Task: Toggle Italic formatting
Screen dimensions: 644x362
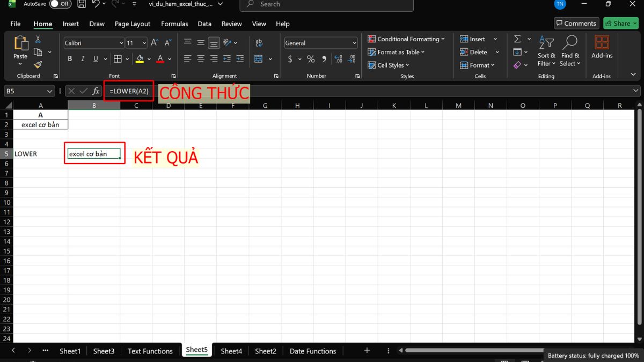Action: [x=83, y=59]
